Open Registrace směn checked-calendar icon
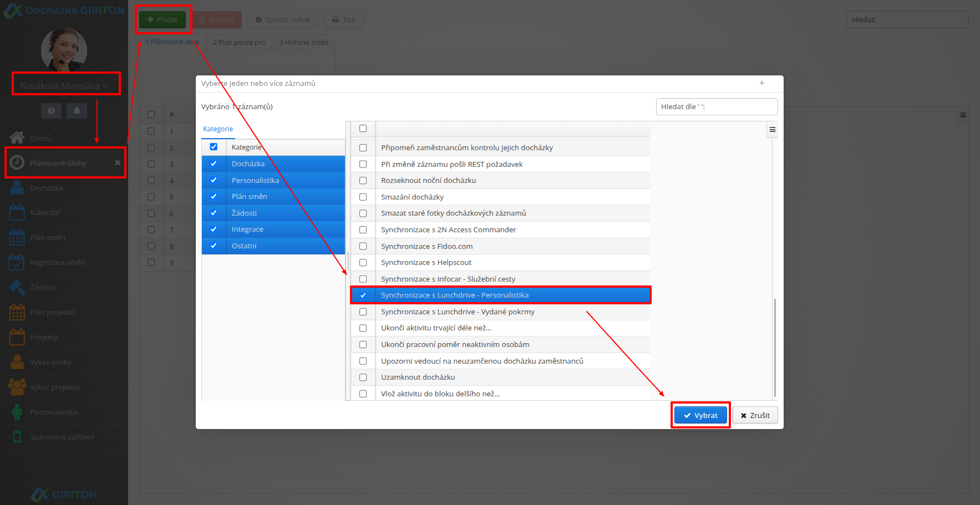Screen dimensions: 980x505 point(17,262)
